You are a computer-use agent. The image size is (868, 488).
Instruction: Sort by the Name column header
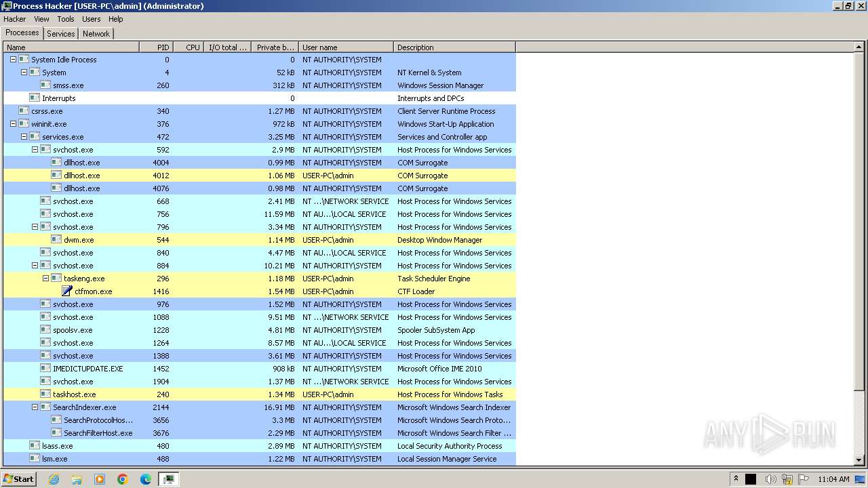71,47
